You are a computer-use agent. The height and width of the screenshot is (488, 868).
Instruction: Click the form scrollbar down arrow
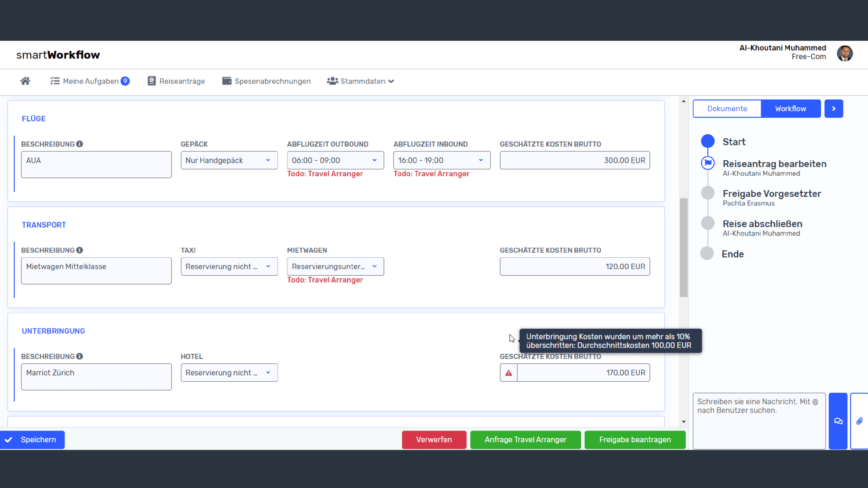(683, 422)
